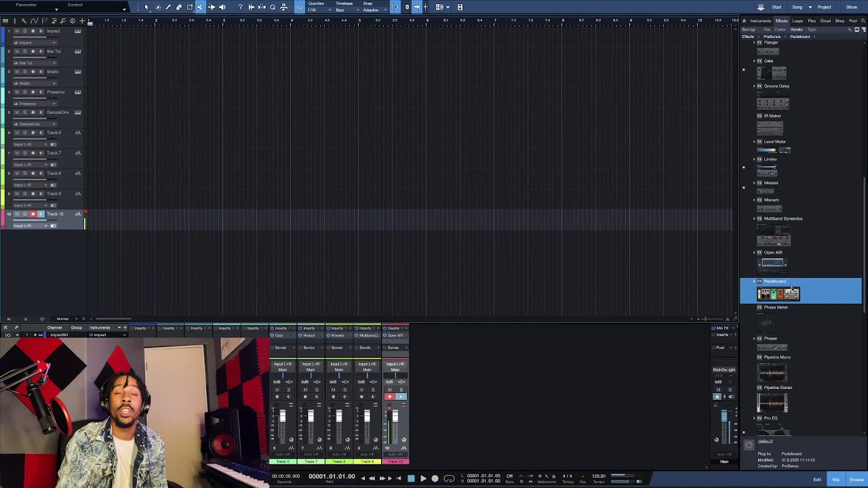Switch to Files browser tab

pos(812,21)
